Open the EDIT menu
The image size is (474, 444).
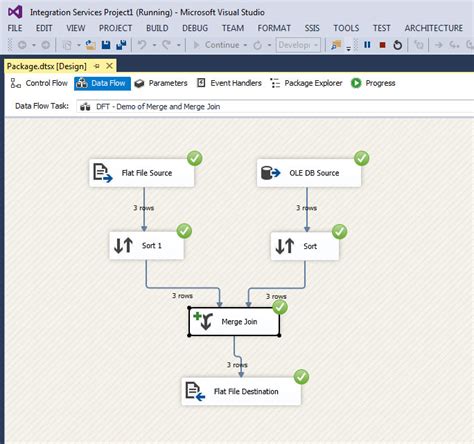point(44,28)
